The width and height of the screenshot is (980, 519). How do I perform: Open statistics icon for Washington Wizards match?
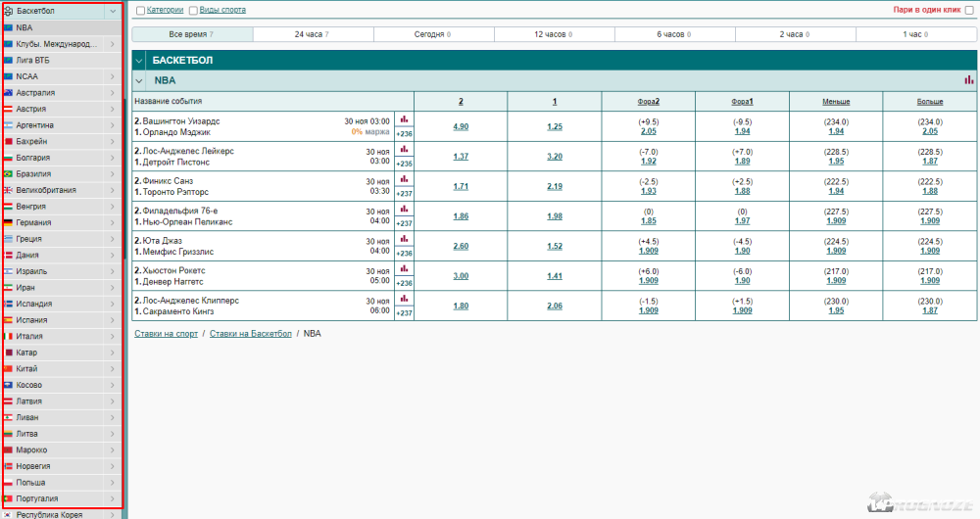[404, 119]
